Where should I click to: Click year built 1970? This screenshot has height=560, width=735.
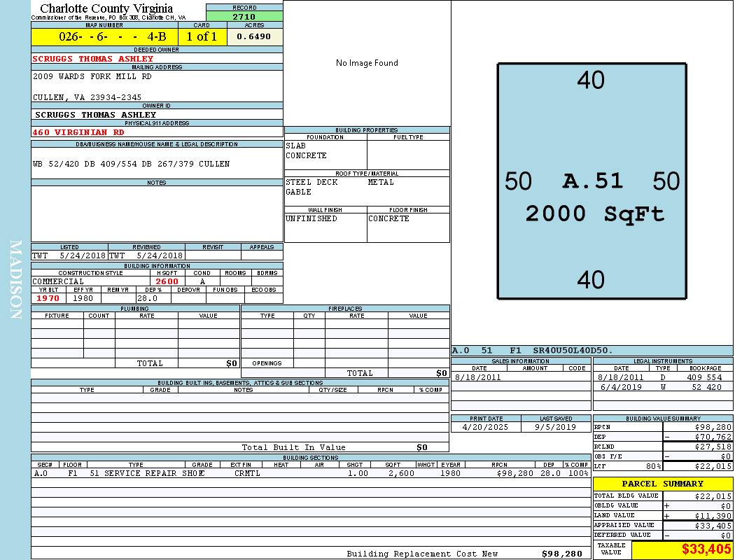coord(48,298)
